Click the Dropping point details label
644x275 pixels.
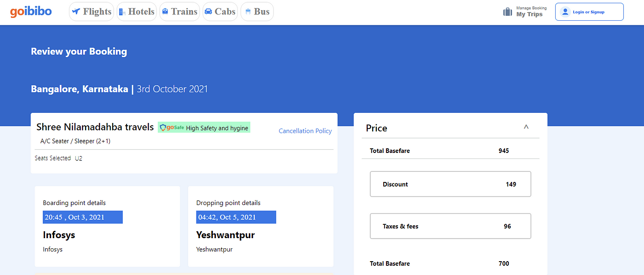tap(228, 203)
